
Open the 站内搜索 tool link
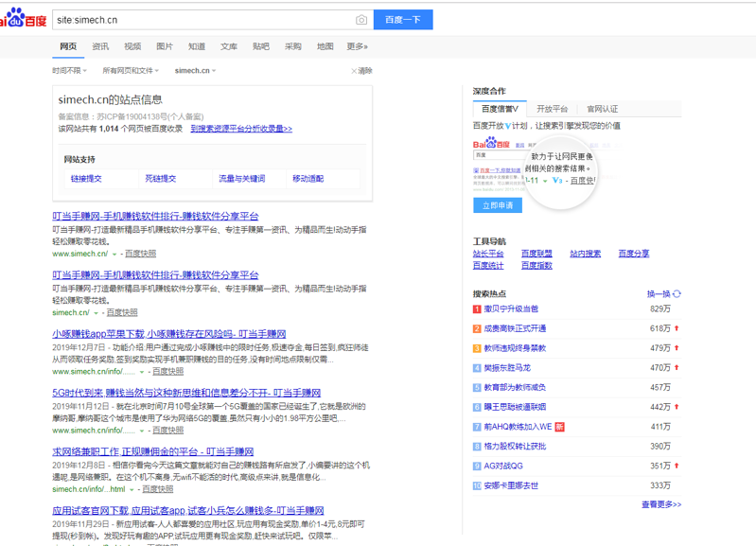click(x=586, y=254)
